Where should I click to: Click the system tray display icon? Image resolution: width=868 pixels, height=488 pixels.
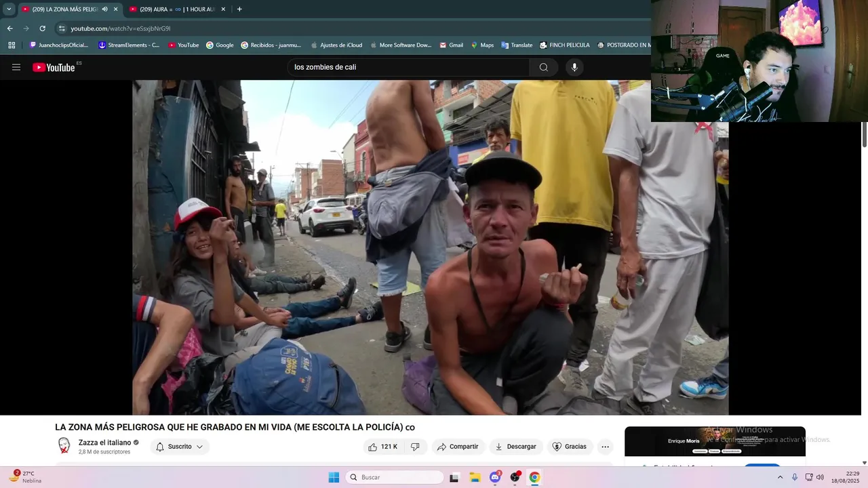click(809, 477)
